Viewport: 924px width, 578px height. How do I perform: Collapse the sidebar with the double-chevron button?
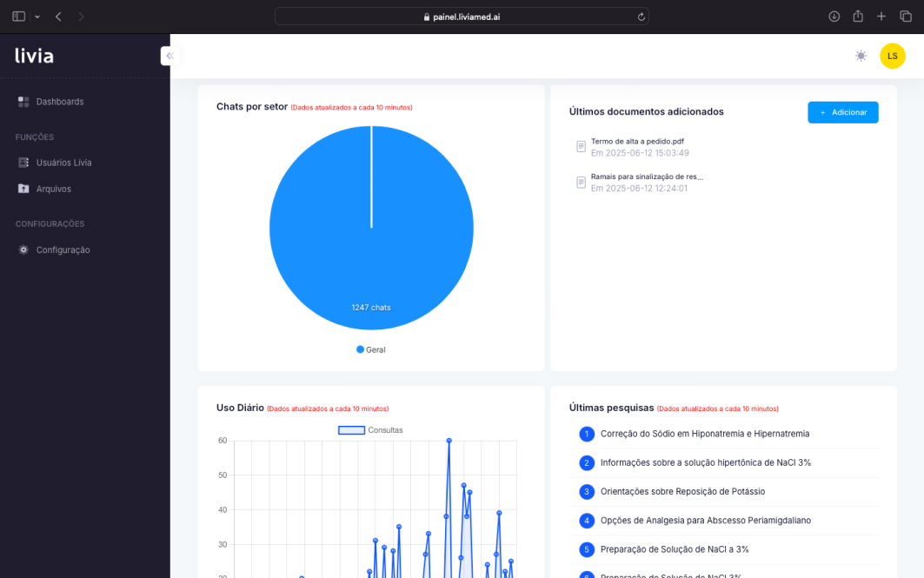click(170, 56)
